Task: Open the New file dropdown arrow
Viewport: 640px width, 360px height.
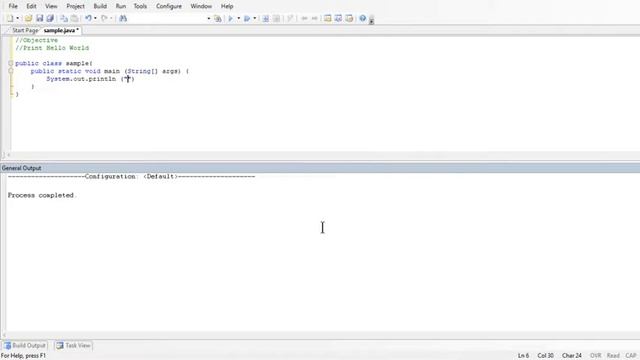Action: [18, 18]
